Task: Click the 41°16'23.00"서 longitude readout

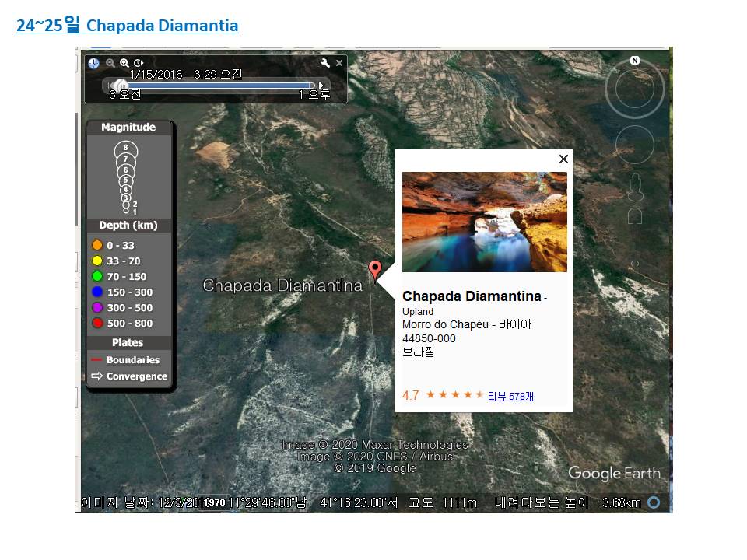Action: (x=359, y=503)
